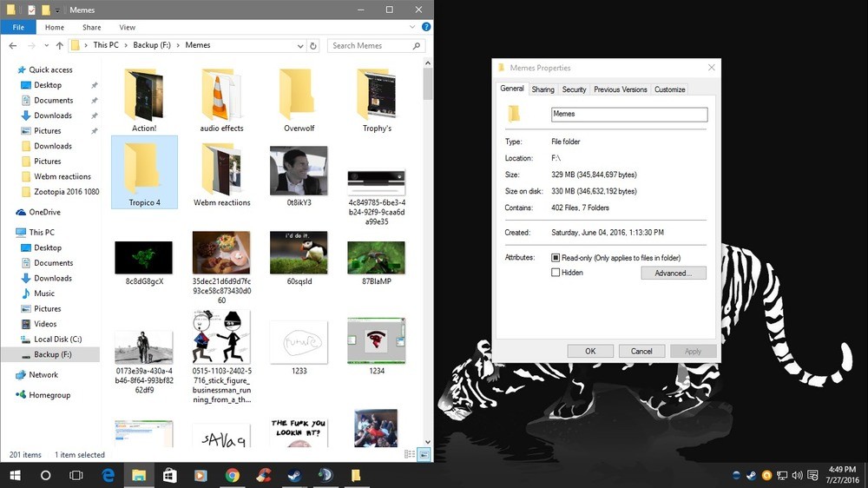Click the network icon in system tray
Image resolution: width=868 pixels, height=488 pixels.
[782, 475]
